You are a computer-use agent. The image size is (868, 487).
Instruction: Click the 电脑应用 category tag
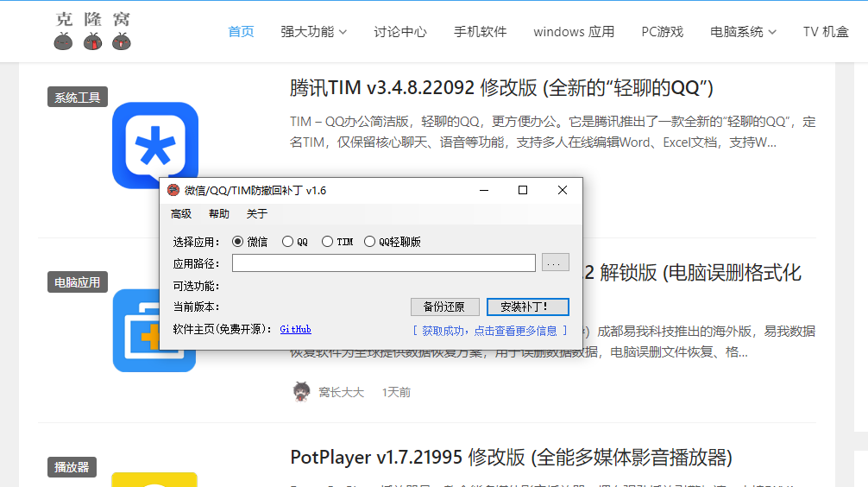click(78, 282)
